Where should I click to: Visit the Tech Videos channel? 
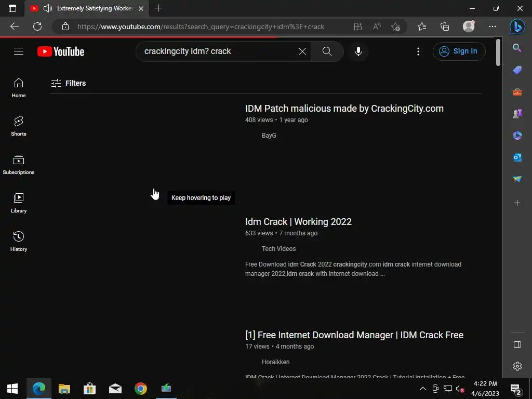(x=278, y=249)
